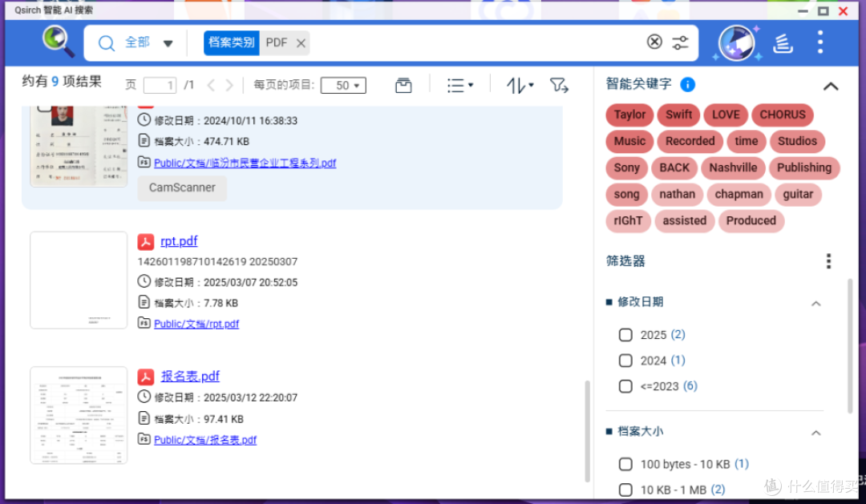The width and height of the screenshot is (866, 504).
Task: Select the CHORUS keyword tag
Action: pos(783,115)
